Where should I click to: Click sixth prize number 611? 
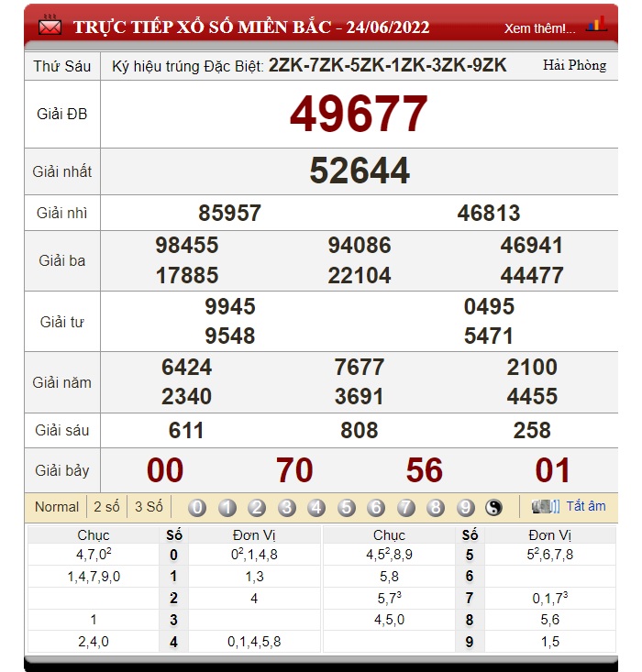pyautogui.click(x=186, y=430)
